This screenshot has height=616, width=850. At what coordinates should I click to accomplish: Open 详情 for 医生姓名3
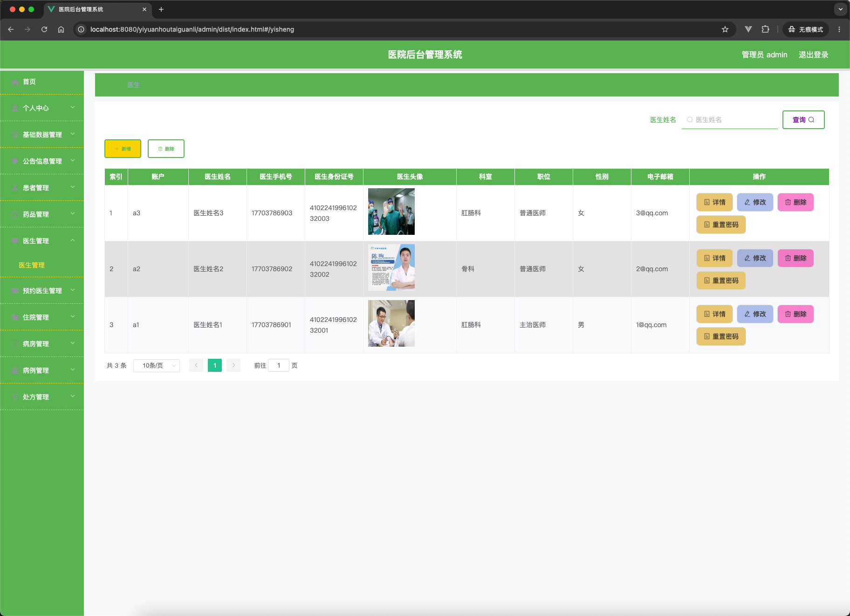pyautogui.click(x=714, y=202)
